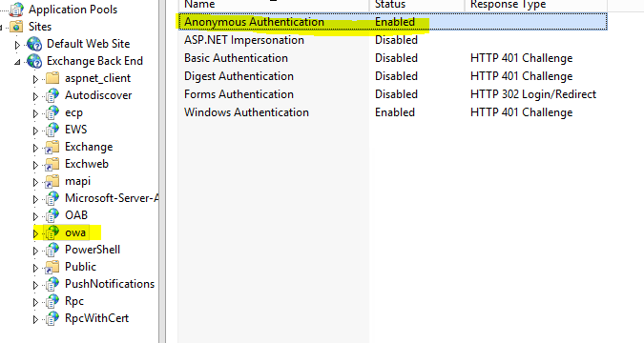Expand the ecp tree node
Viewport: 644px width, 343px height.
click(x=35, y=113)
